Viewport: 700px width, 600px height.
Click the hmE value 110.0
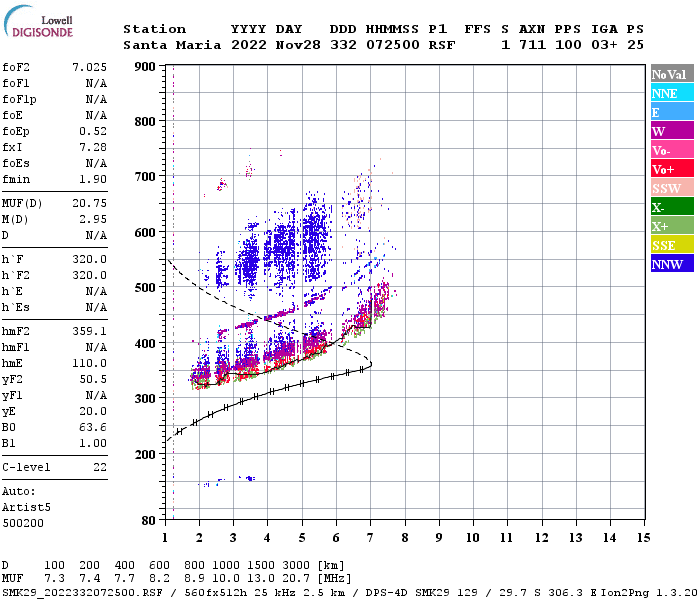click(x=89, y=363)
